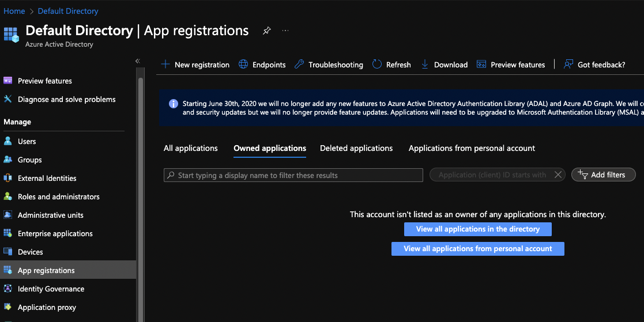Open Roles and administrators label in sidebar
644x322 pixels.
point(59,196)
